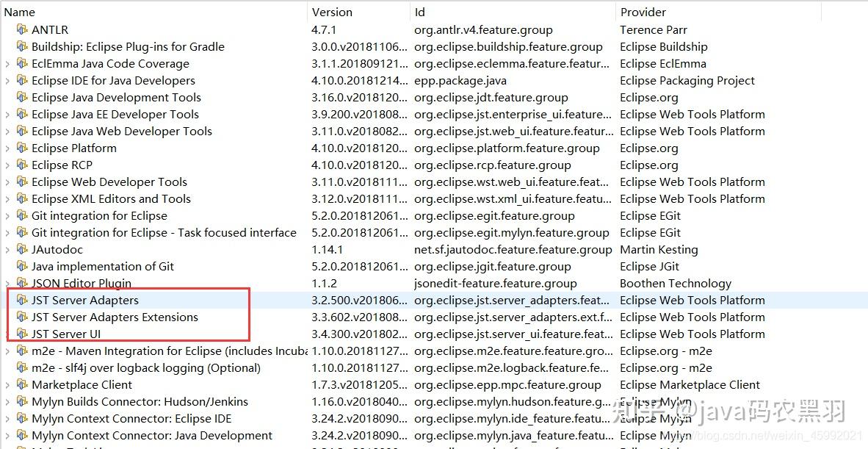Click the Marketplace Client feature icon
Screen dimensions: 868x449
pos(22,384)
